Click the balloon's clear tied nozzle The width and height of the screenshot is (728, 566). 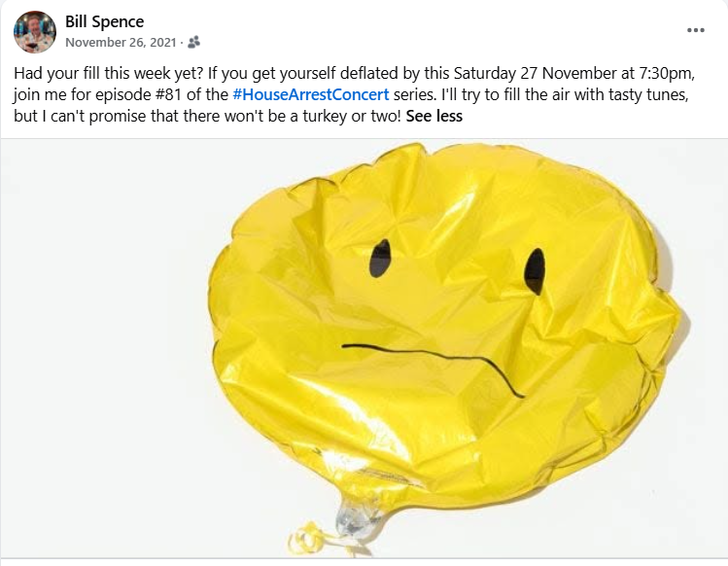coord(354,515)
